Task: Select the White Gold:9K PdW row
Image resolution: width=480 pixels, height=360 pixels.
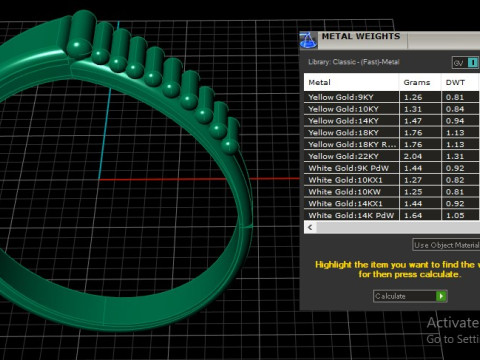Action: [x=392, y=168]
